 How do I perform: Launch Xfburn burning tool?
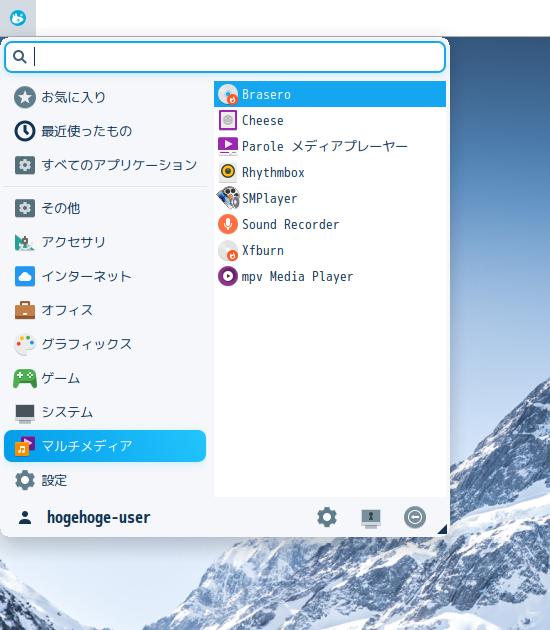(x=330, y=250)
